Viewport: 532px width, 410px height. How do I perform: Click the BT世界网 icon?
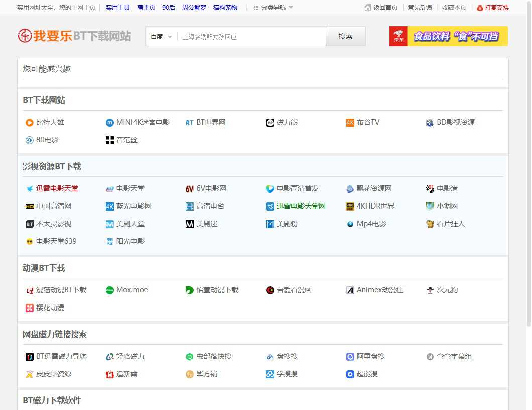(190, 122)
